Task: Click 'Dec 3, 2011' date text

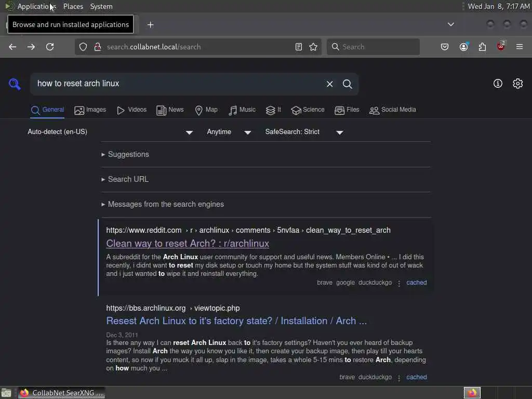Action: click(x=122, y=335)
